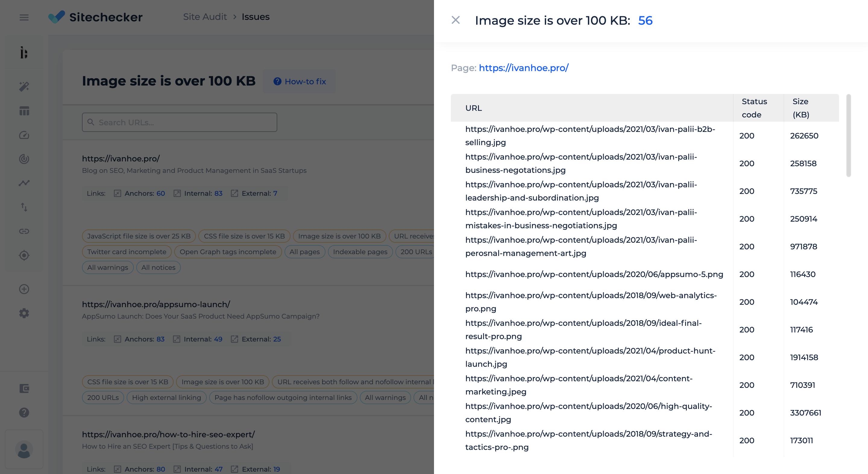Open the page link https://ivanhoe.pro/ in panel
The height and width of the screenshot is (474, 868).
[524, 68]
